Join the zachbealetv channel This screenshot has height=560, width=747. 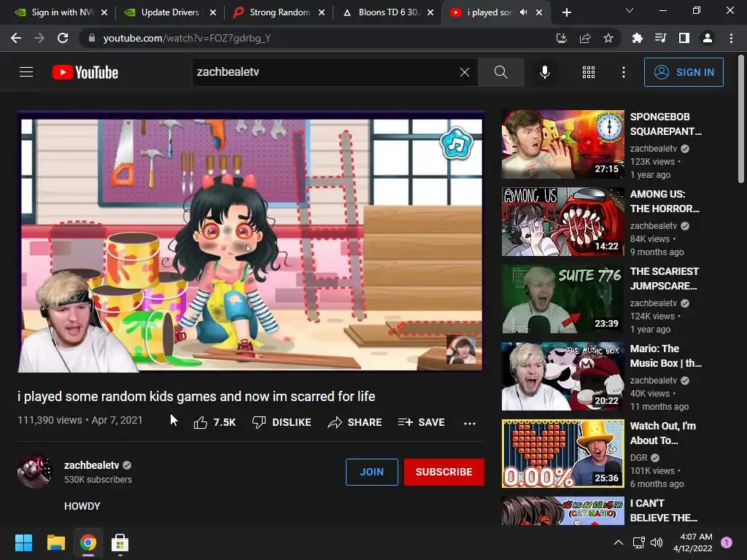371,472
